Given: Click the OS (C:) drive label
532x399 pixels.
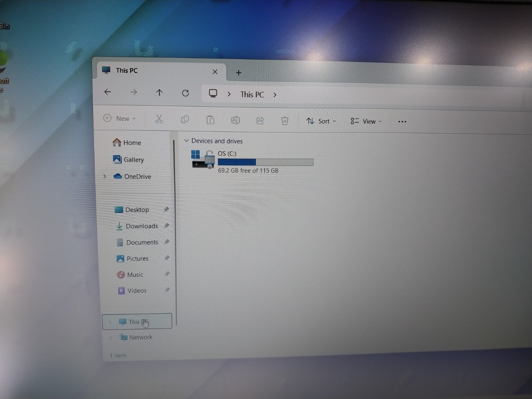Looking at the screenshot, I should tap(227, 153).
